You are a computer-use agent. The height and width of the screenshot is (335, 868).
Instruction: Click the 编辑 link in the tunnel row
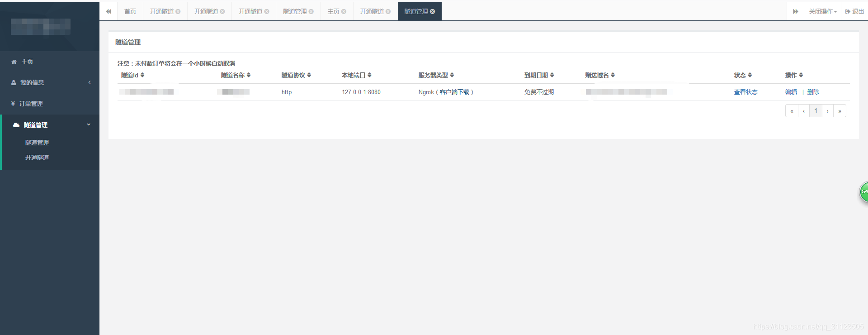pyautogui.click(x=791, y=92)
